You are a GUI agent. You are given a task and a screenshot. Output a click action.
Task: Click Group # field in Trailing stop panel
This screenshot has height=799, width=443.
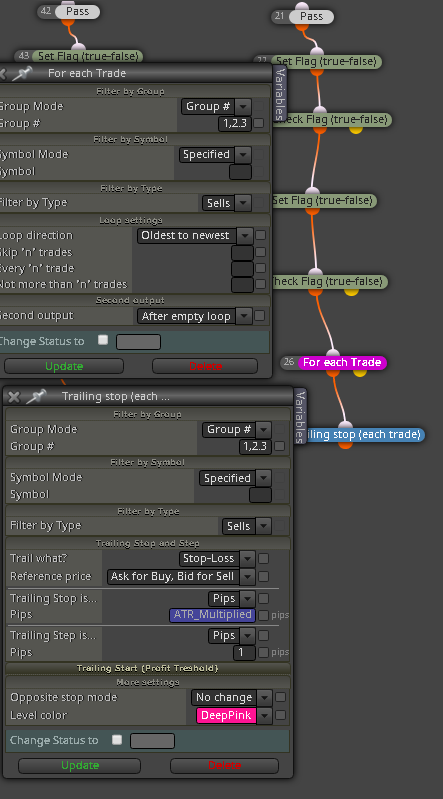[x=255, y=446]
